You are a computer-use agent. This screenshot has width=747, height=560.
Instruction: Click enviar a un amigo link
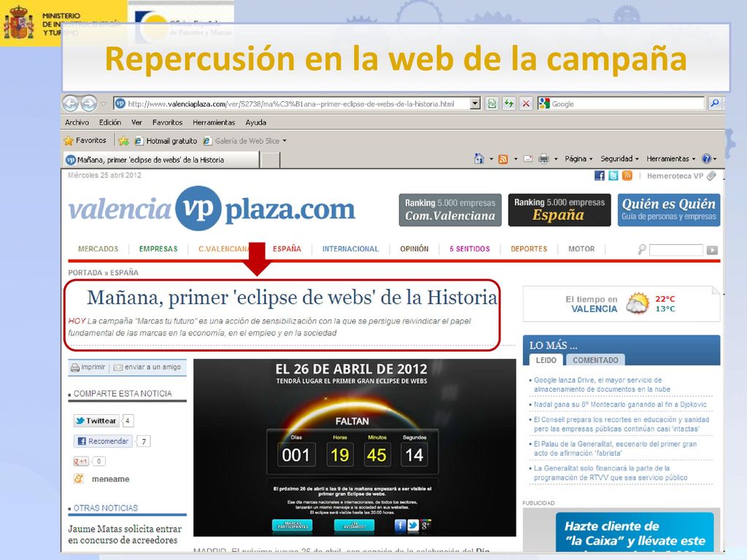[147, 367]
